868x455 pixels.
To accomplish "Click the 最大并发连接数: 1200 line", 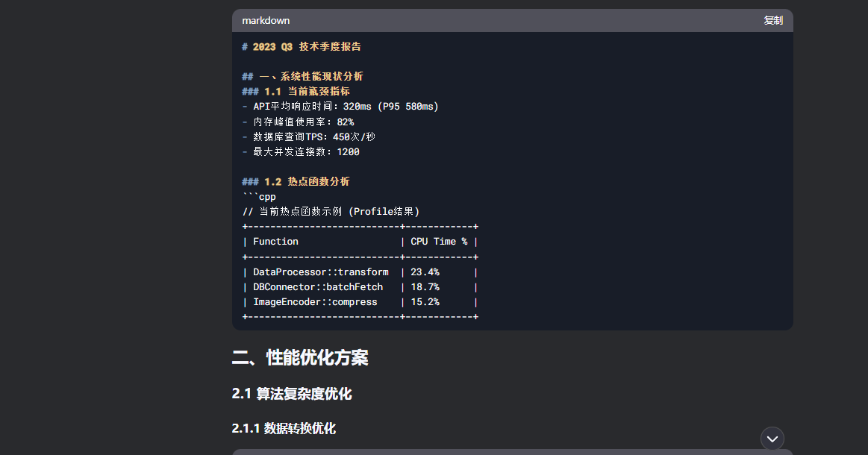I will (x=301, y=151).
